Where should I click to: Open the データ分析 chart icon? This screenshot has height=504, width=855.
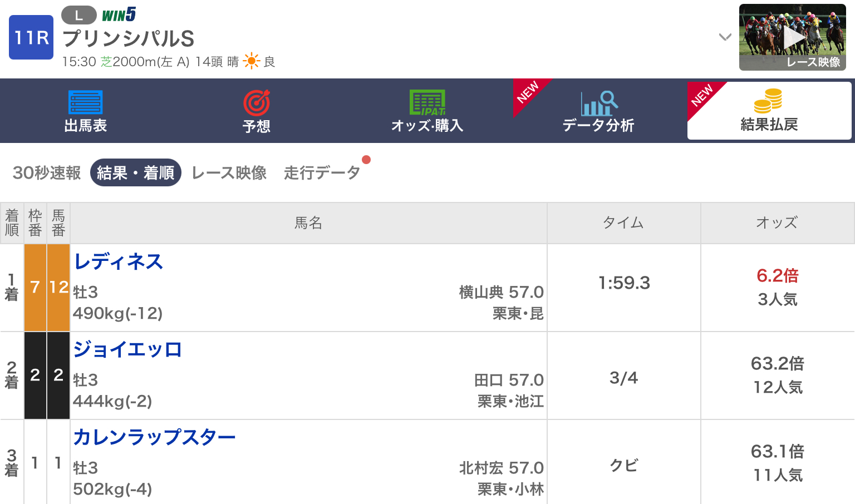pos(598,103)
